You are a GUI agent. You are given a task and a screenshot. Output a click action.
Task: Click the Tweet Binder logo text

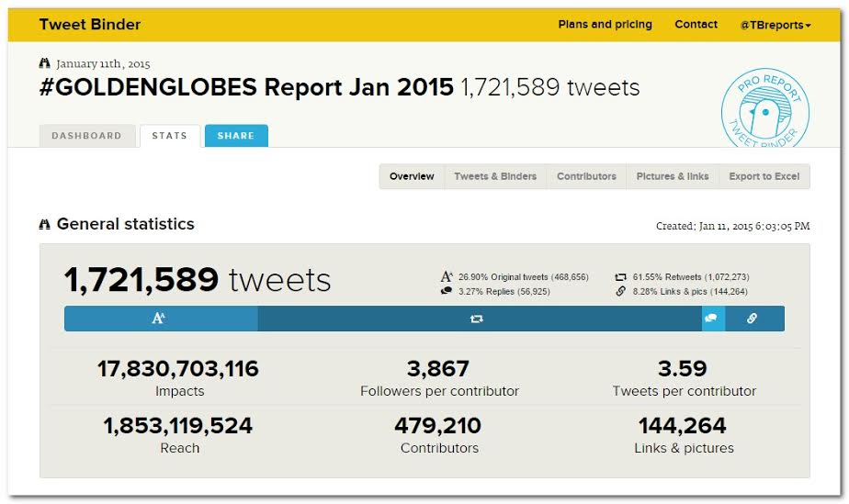point(90,25)
